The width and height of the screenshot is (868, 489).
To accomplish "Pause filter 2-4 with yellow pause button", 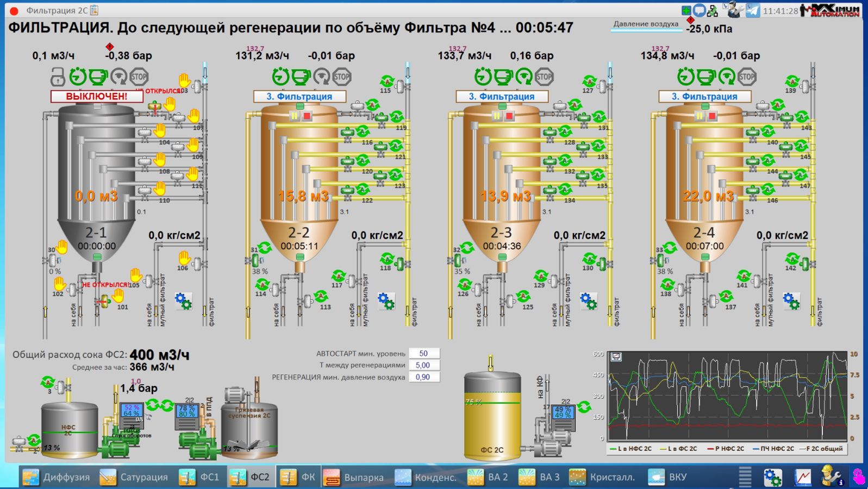I will coord(700,116).
